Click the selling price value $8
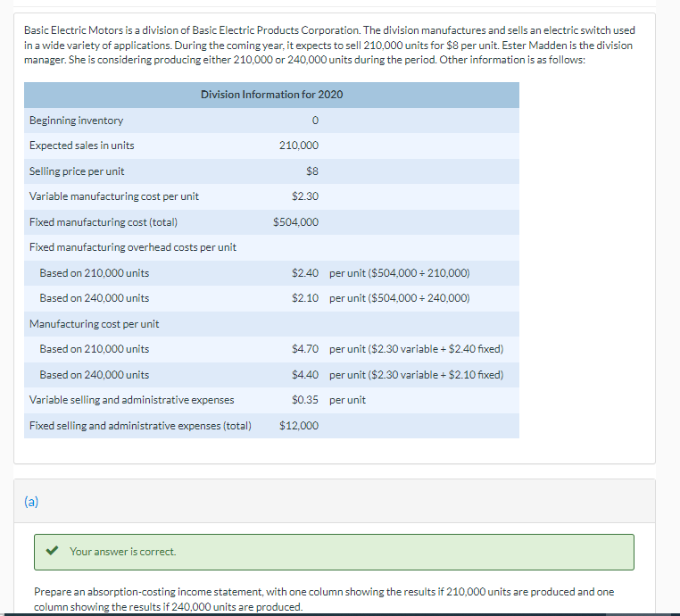The height and width of the screenshot is (616, 680). tap(312, 171)
